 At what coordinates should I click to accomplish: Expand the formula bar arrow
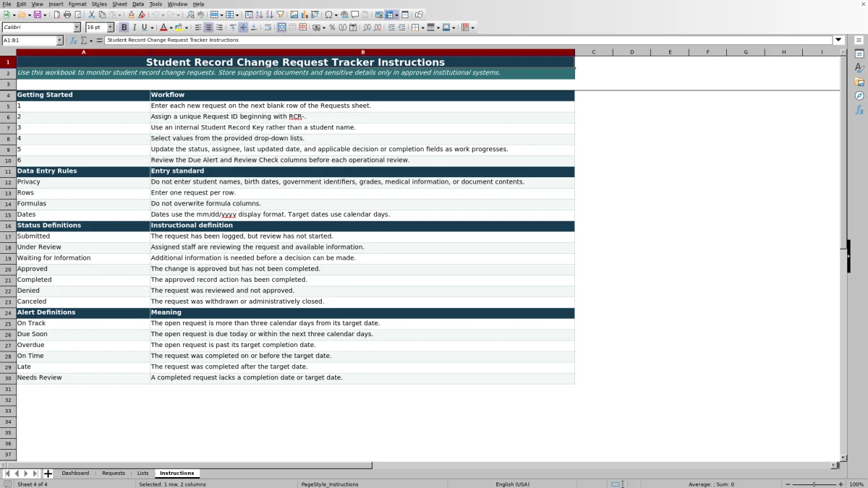[x=838, y=40]
